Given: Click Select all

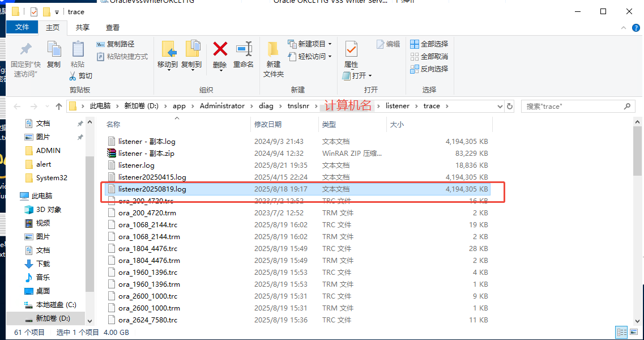Looking at the screenshot, I should point(429,44).
